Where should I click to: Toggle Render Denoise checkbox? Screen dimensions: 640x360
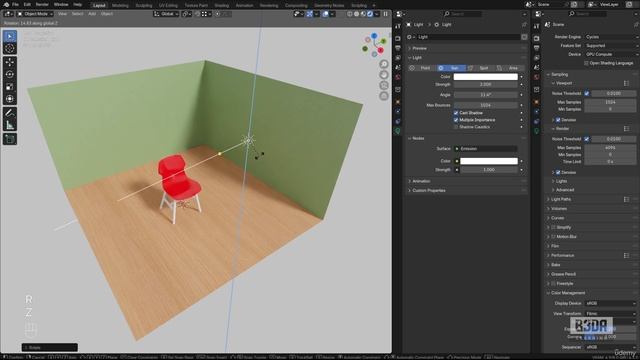click(558, 173)
